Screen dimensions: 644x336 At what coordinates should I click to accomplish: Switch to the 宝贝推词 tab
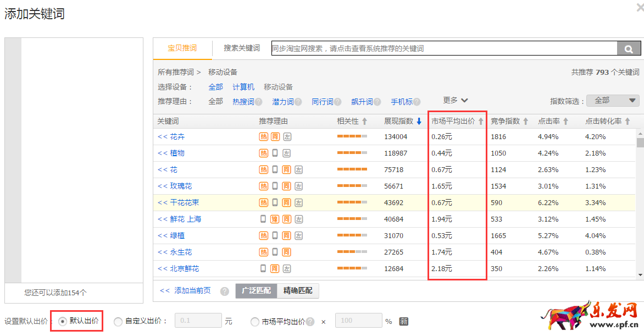[x=182, y=48]
